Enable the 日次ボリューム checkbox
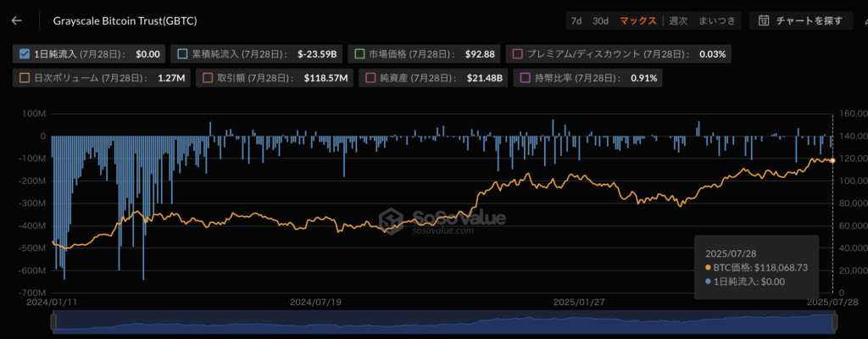 25,78
